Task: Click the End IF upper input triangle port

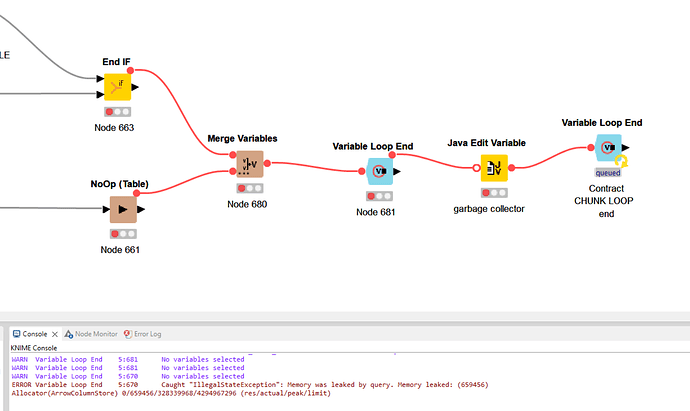Action: pos(100,79)
